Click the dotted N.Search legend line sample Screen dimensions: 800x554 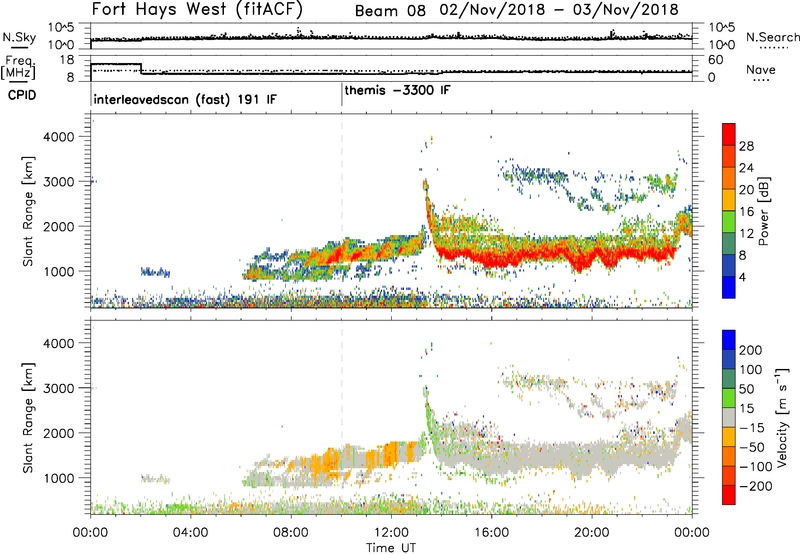point(773,47)
